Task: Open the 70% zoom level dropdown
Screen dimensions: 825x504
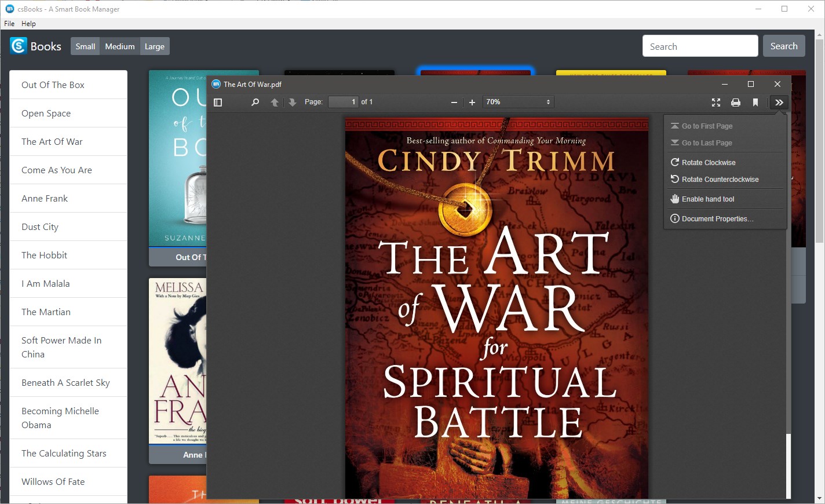Action: [x=519, y=102]
